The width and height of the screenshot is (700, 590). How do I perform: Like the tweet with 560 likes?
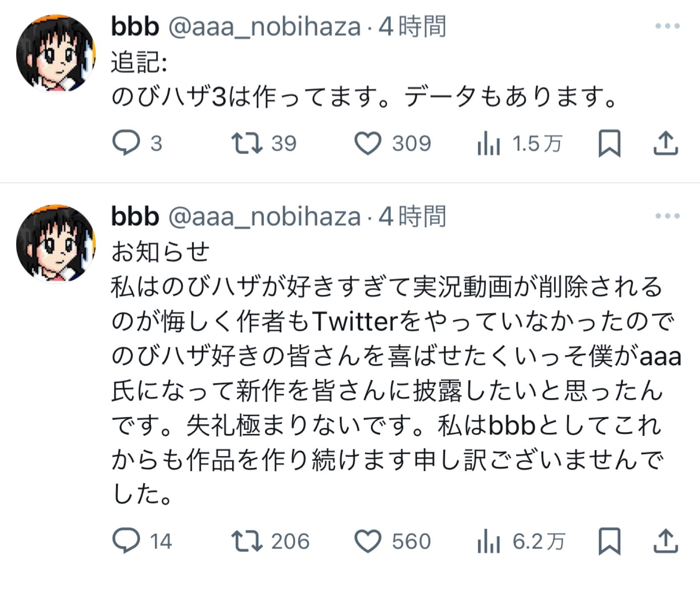pos(367,541)
